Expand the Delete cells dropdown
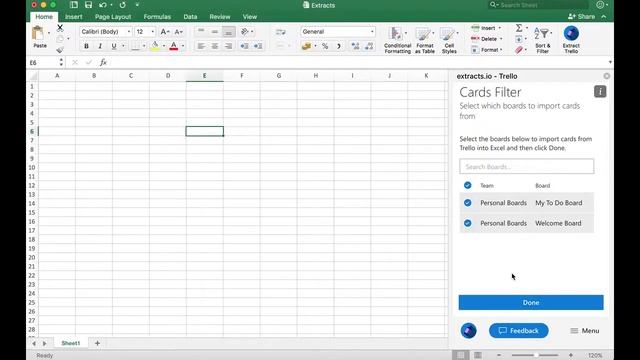 point(501,39)
